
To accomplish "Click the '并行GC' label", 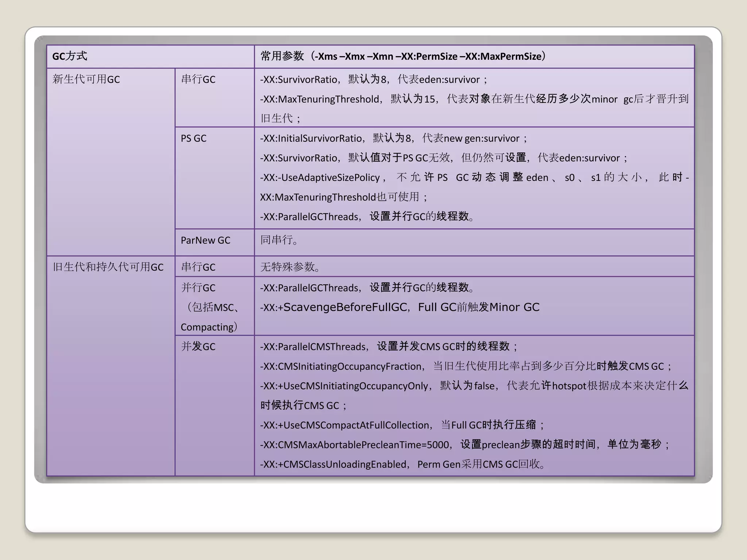I will tap(198, 288).
